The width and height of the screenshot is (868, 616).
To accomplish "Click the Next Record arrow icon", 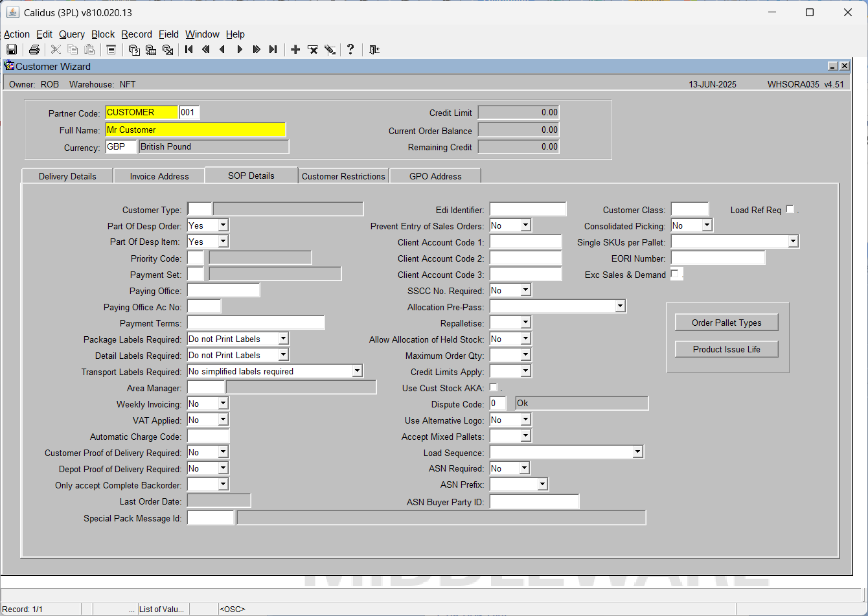I will [x=240, y=50].
